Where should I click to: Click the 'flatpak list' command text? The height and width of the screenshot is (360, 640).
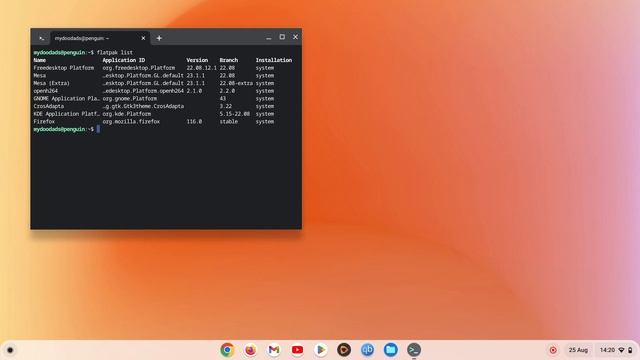[115, 53]
